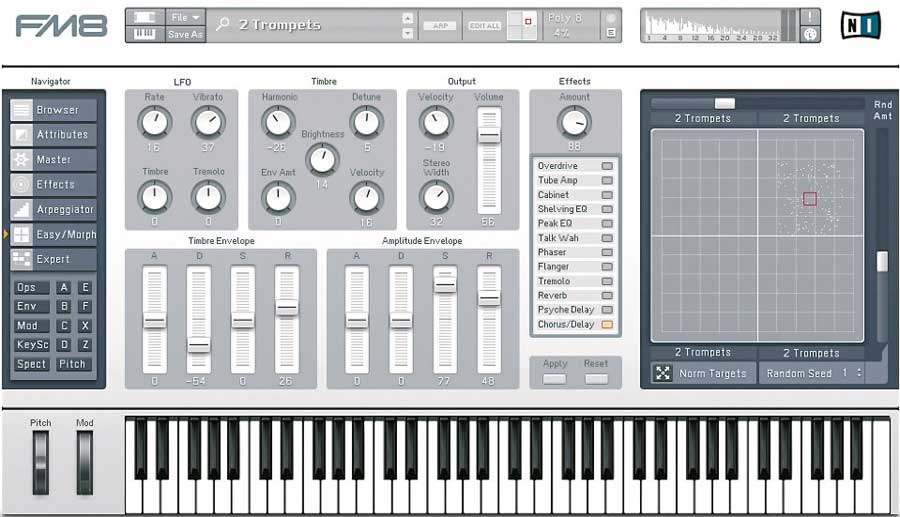The image size is (900, 517).
Task: Select operator X button
Action: tap(85, 326)
